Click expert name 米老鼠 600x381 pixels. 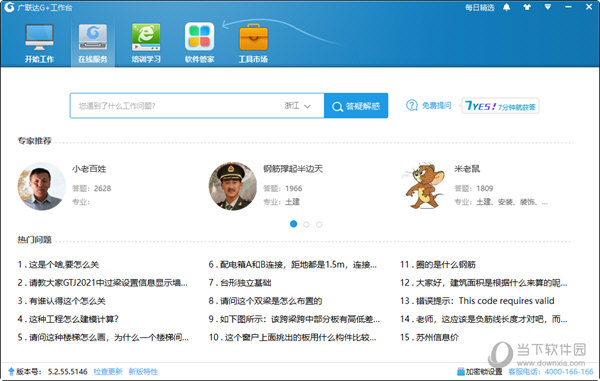coord(467,169)
